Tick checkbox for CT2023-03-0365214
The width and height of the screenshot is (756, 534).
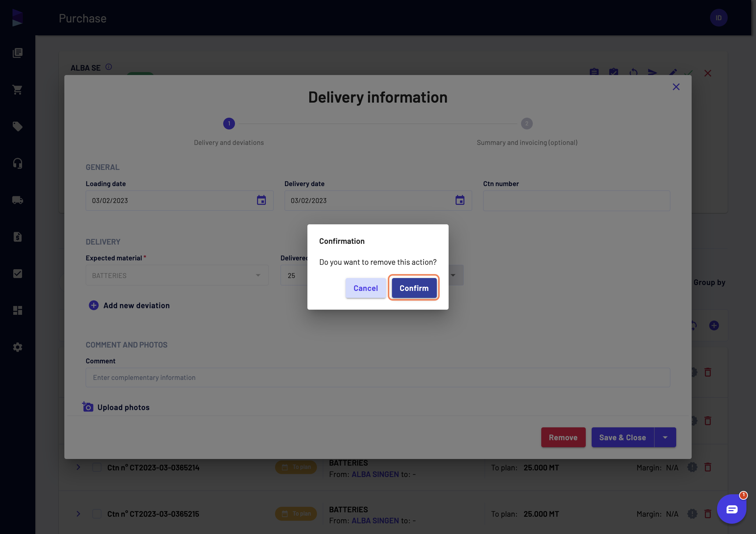click(97, 467)
